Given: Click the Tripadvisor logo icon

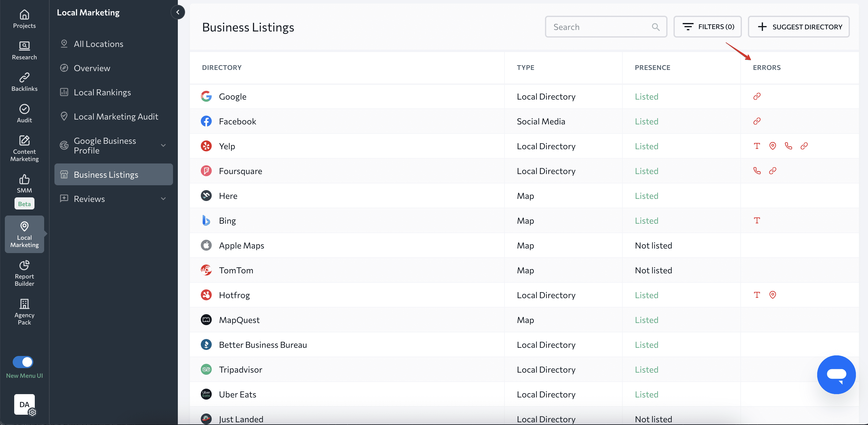Looking at the screenshot, I should coord(206,369).
